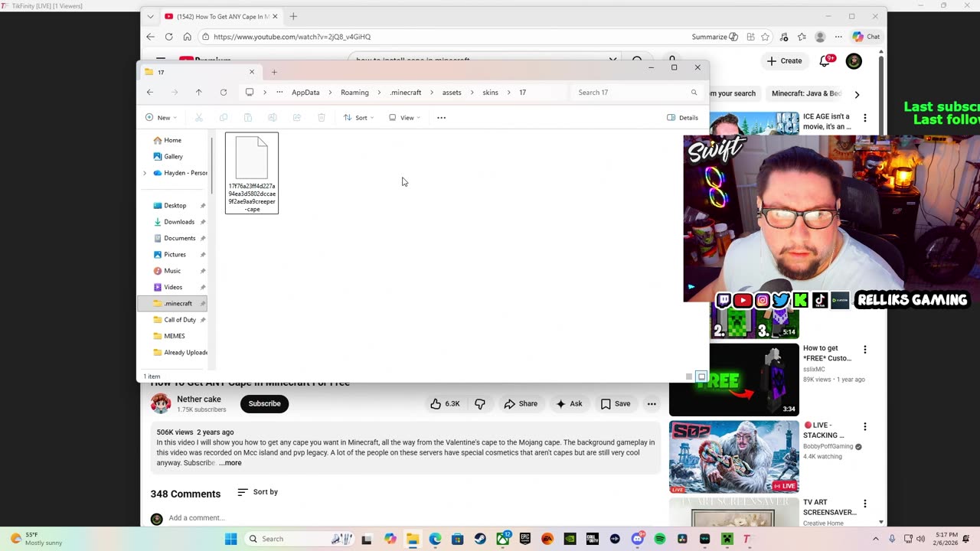The height and width of the screenshot is (551, 980).
Task: Open Discord from the taskbar
Action: pos(638,539)
